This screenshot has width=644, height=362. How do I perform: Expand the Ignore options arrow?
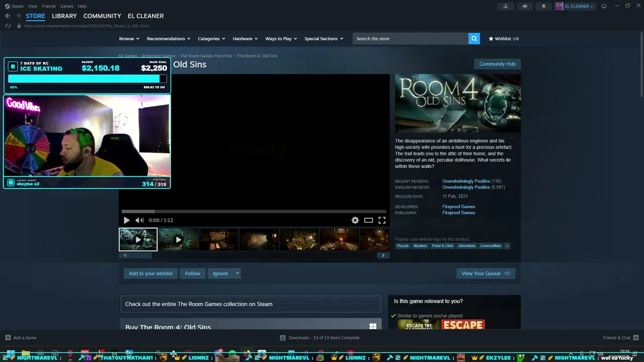pyautogui.click(x=237, y=274)
